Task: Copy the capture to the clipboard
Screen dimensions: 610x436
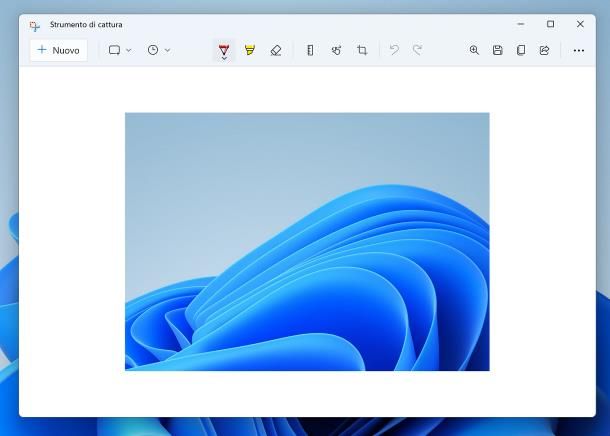Action: (521, 50)
